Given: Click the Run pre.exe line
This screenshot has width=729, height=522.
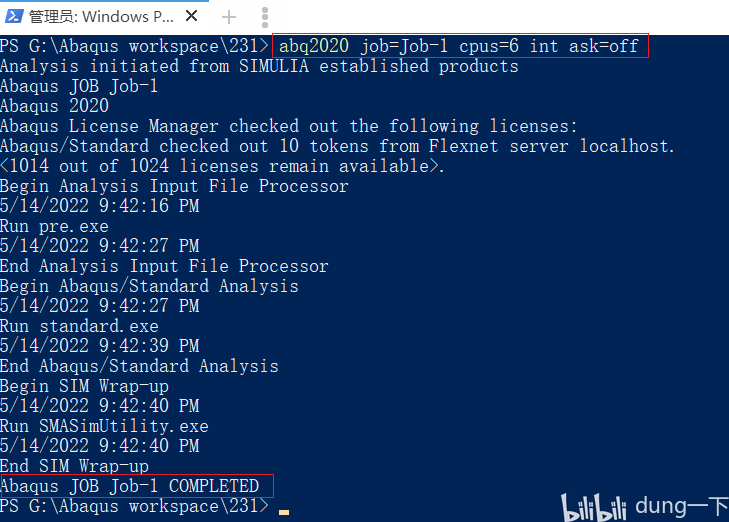Looking at the screenshot, I should pos(54,226).
